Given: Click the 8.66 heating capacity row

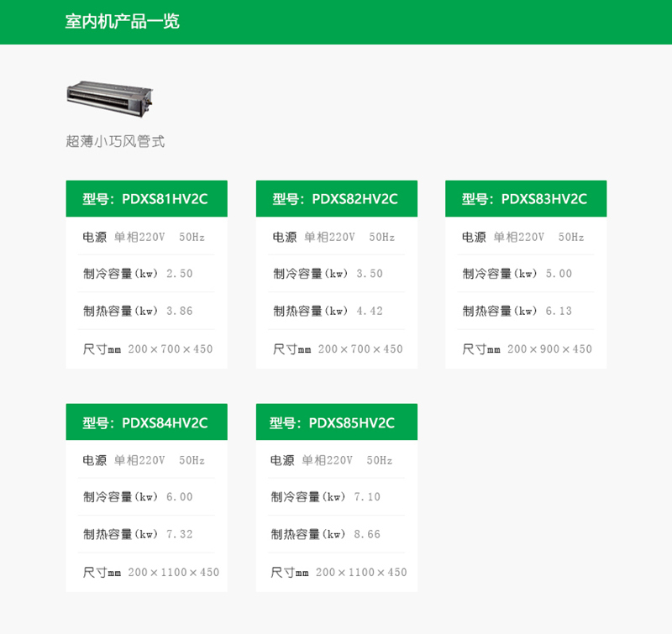Looking at the screenshot, I should tap(327, 534).
